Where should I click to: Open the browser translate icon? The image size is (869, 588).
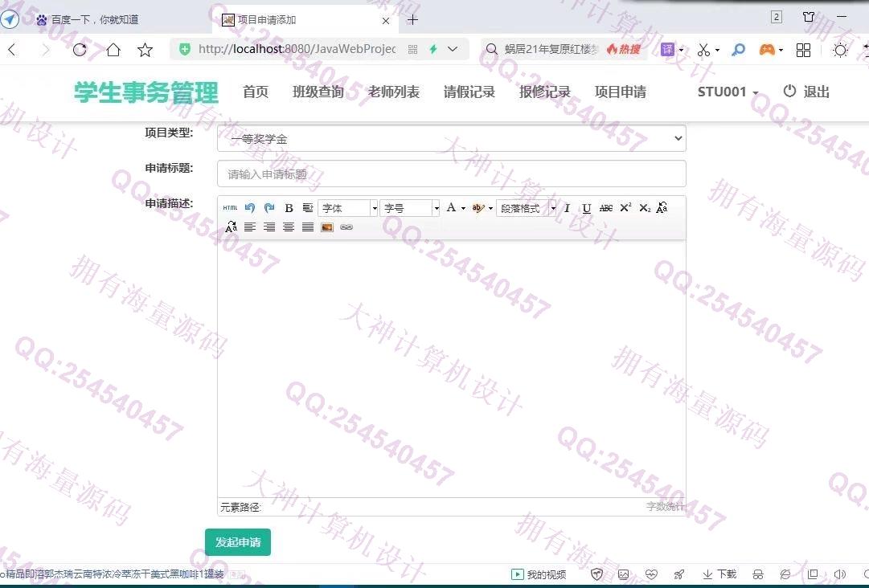(668, 50)
